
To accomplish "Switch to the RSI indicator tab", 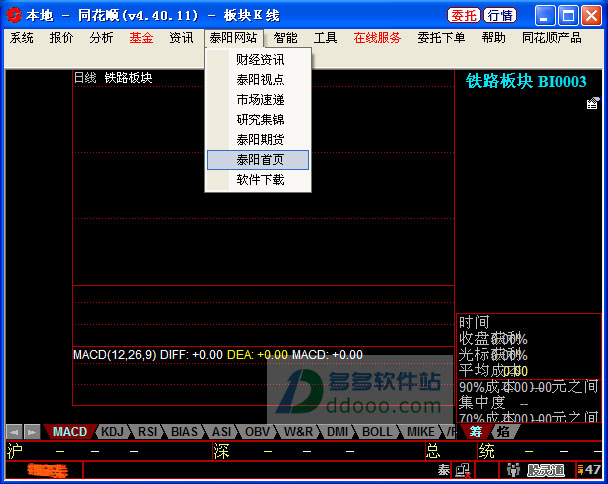I will coord(147,432).
